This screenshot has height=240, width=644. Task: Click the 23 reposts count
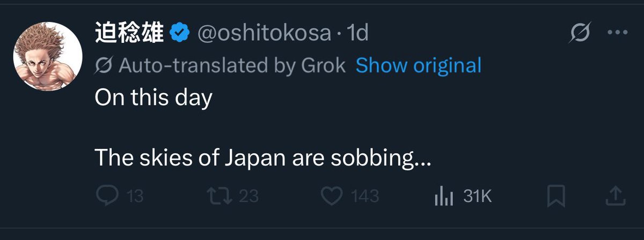point(248,197)
